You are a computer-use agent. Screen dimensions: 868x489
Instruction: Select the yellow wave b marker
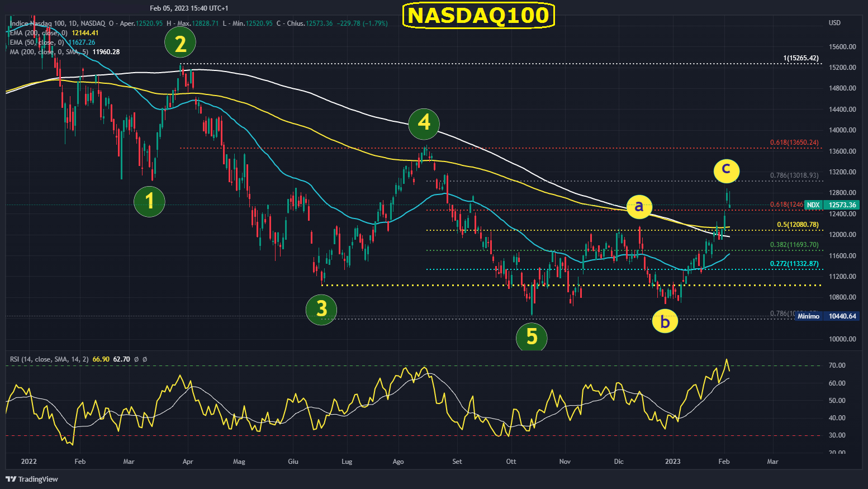[x=665, y=322]
